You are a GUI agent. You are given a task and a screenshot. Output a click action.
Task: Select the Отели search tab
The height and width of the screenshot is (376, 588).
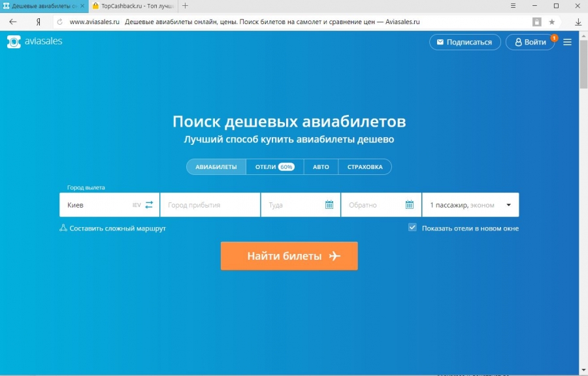(274, 167)
